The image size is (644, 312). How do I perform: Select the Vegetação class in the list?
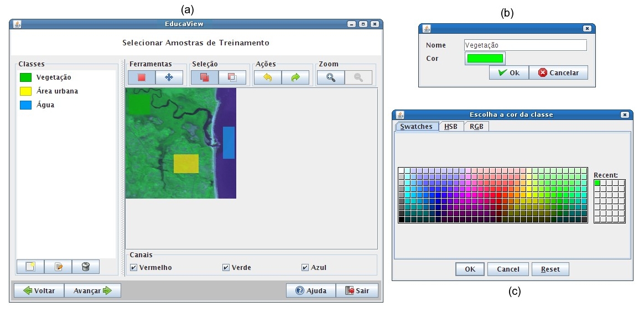tap(66, 77)
